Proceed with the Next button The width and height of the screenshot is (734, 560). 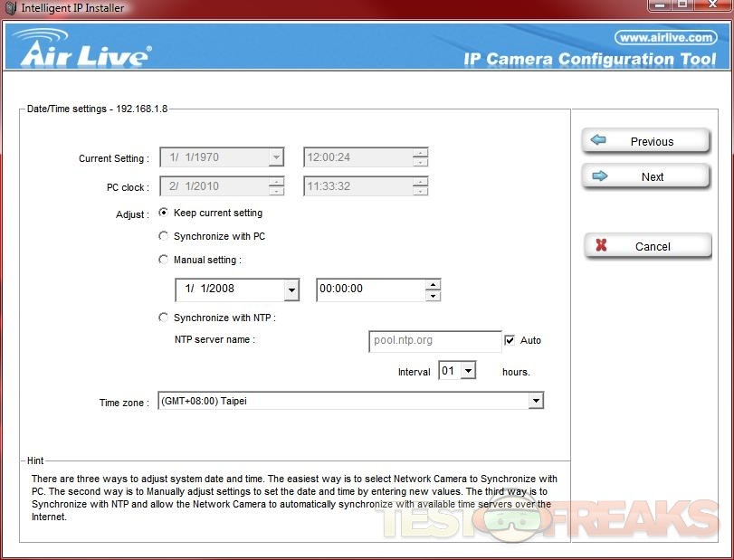tap(645, 176)
